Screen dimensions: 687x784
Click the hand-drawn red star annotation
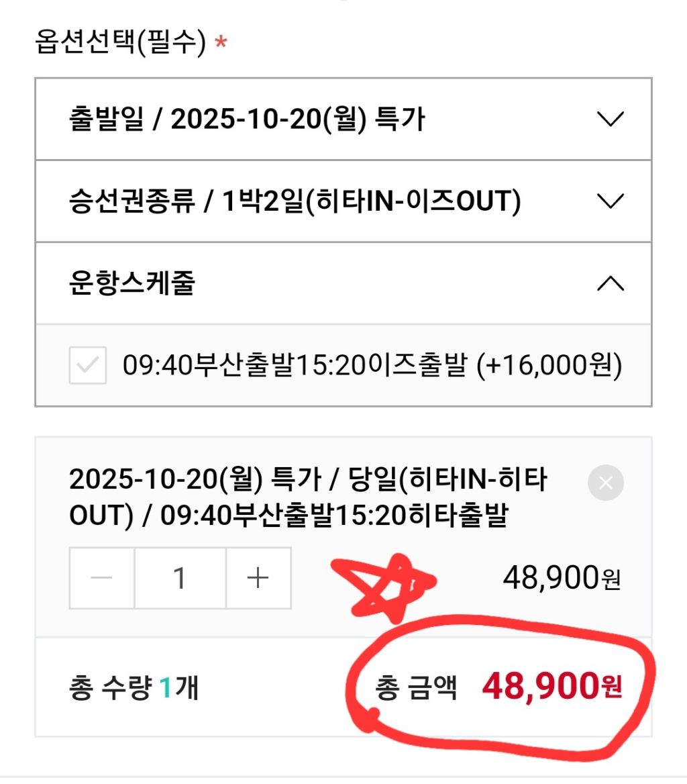(382, 584)
